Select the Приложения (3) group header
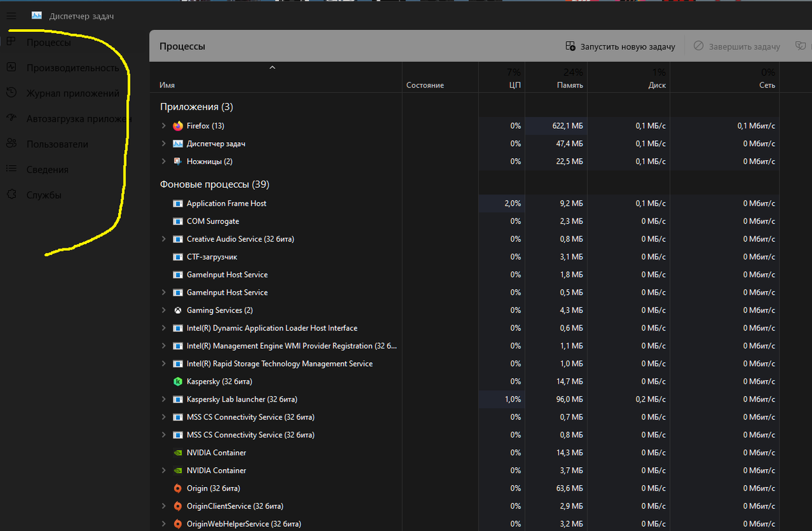This screenshot has width=812, height=531. pos(197,107)
